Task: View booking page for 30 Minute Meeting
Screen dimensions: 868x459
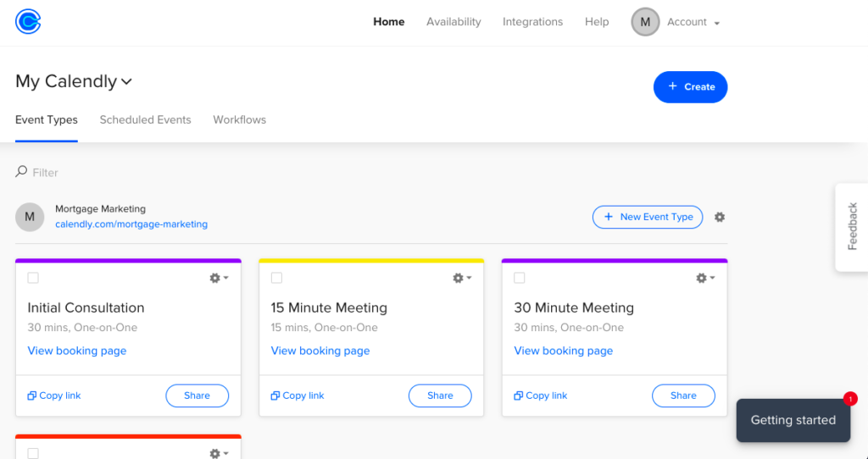Action: (x=563, y=351)
